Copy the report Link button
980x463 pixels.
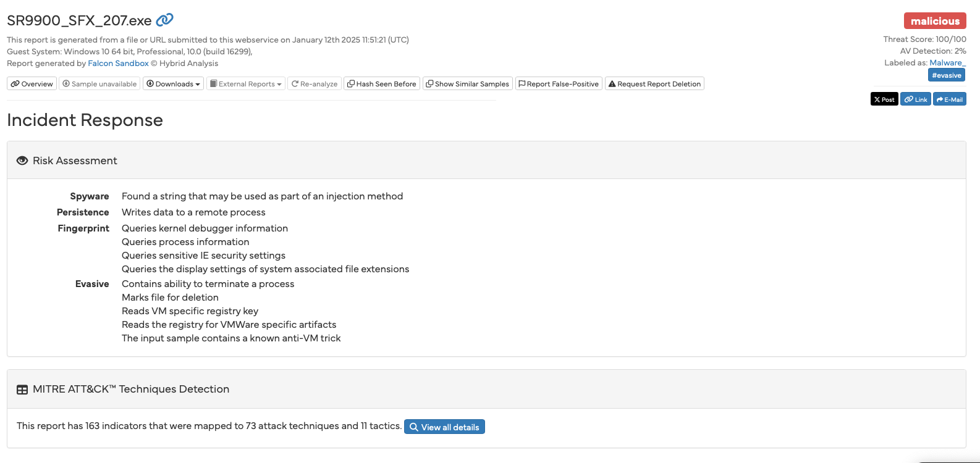[916, 99]
